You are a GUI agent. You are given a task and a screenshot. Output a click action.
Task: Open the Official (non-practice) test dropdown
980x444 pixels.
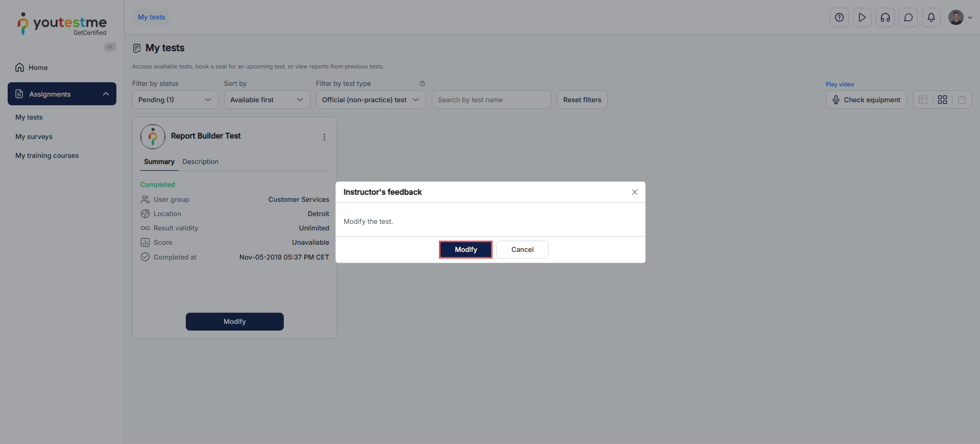(x=370, y=100)
